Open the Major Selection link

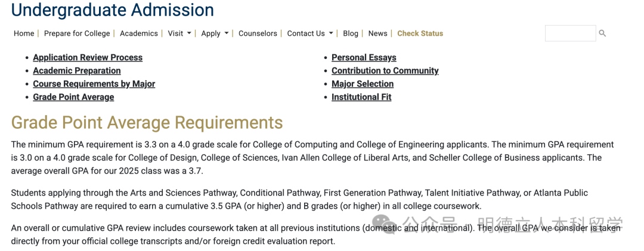tap(363, 84)
